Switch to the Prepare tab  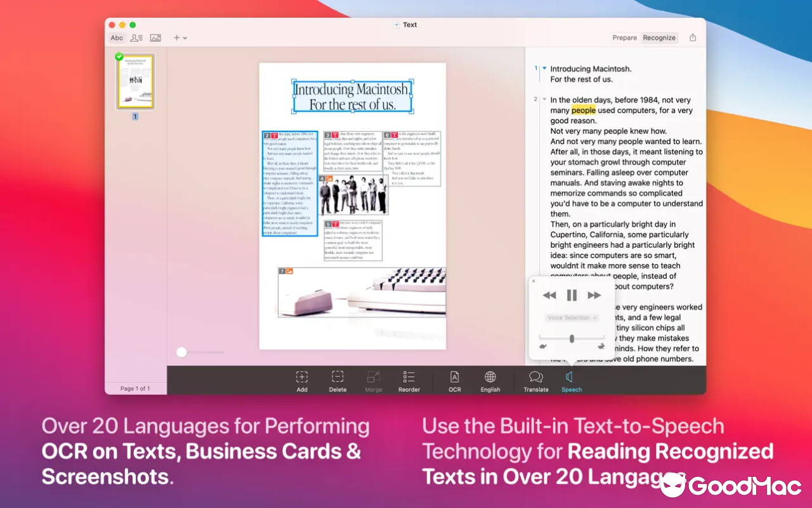tap(624, 38)
